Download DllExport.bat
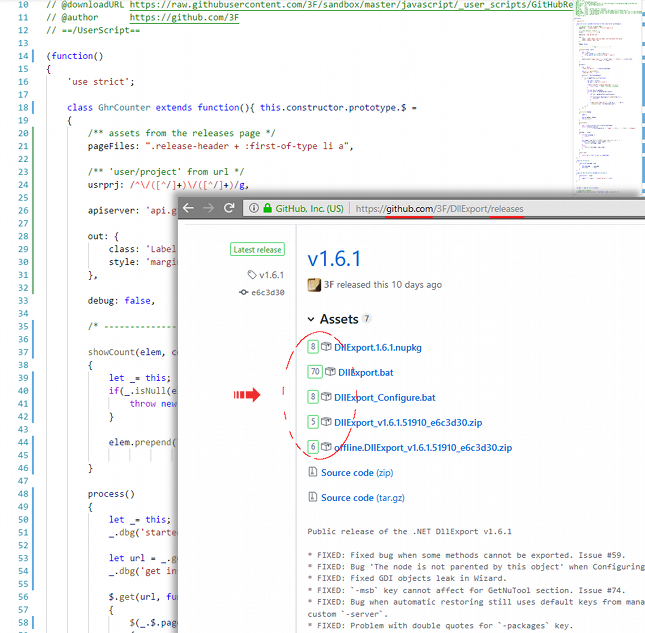The height and width of the screenshot is (633, 645). 365,373
